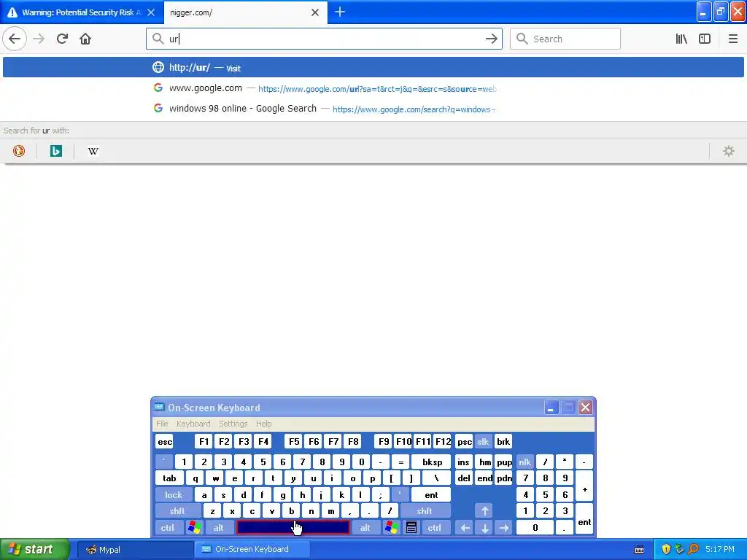Click the keyboard icon in the system tray

pyautogui.click(x=639, y=550)
